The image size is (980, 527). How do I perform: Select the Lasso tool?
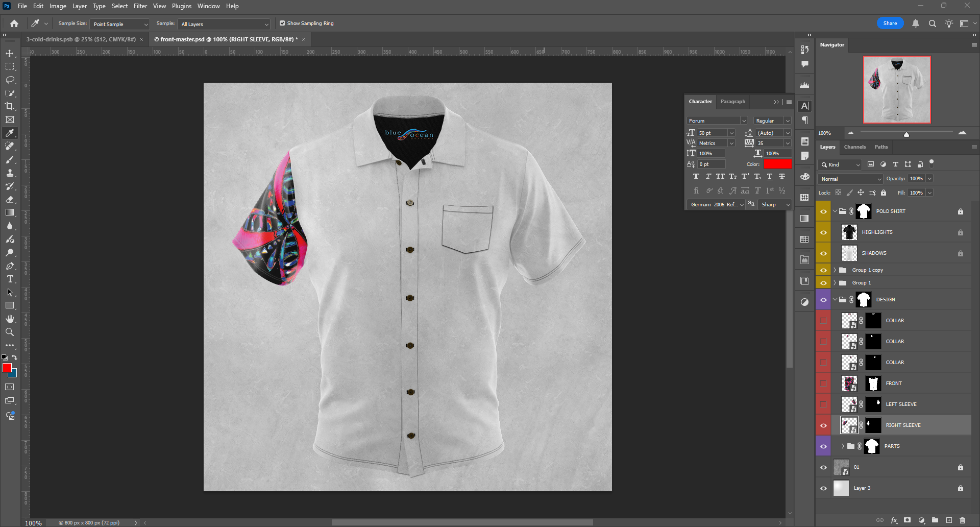10,80
